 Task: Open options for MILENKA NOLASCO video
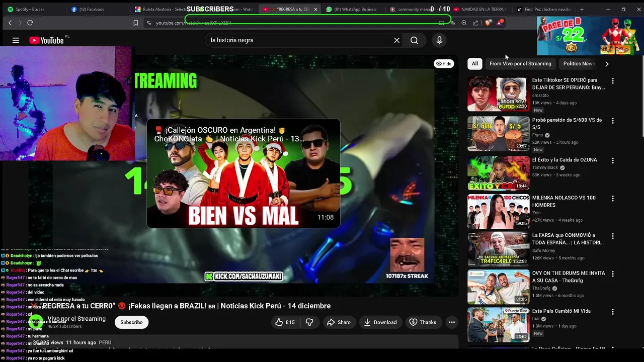coord(612,198)
